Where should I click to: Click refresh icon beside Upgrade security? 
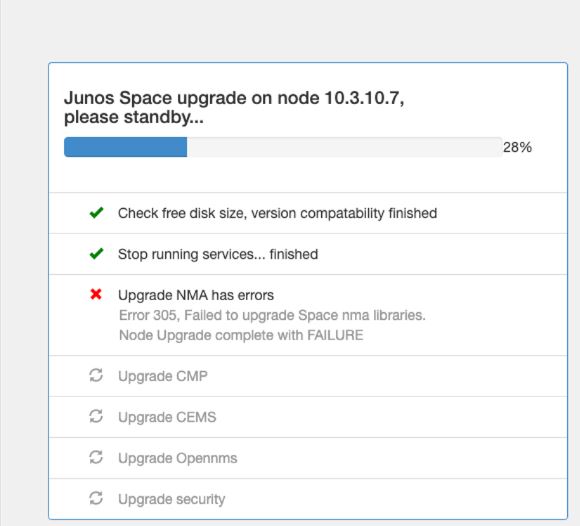(x=96, y=498)
